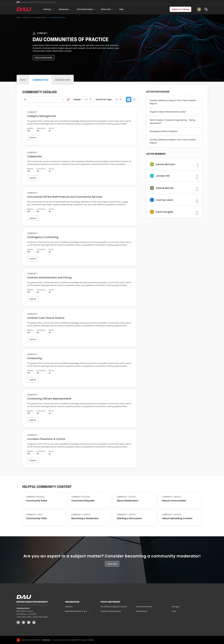
Task: Expand the Training menu
Action: (x=48, y=9)
